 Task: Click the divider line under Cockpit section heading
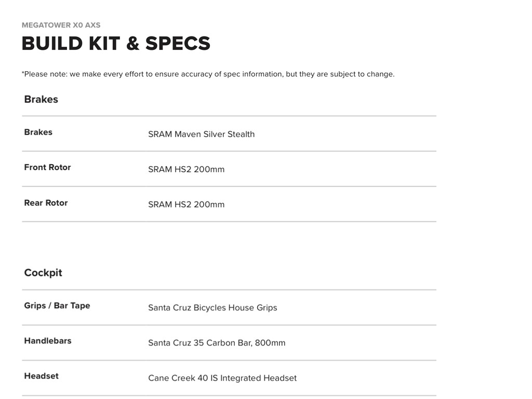pos(229,290)
